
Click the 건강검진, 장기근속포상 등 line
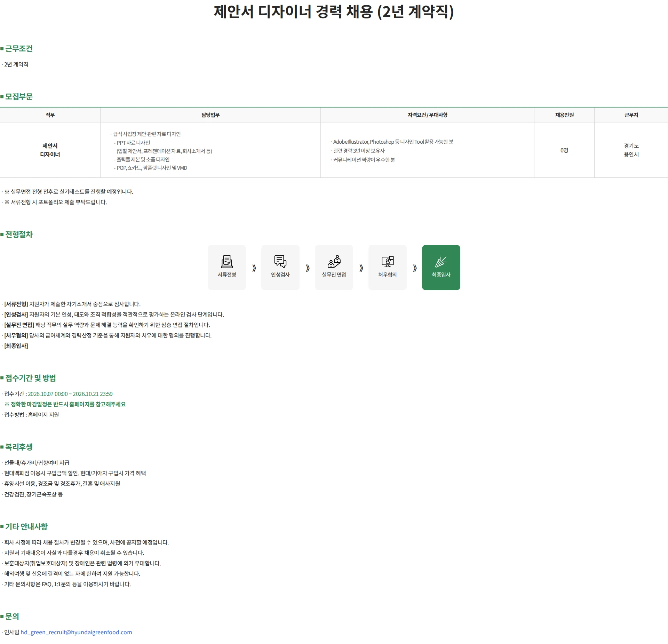pos(32,494)
